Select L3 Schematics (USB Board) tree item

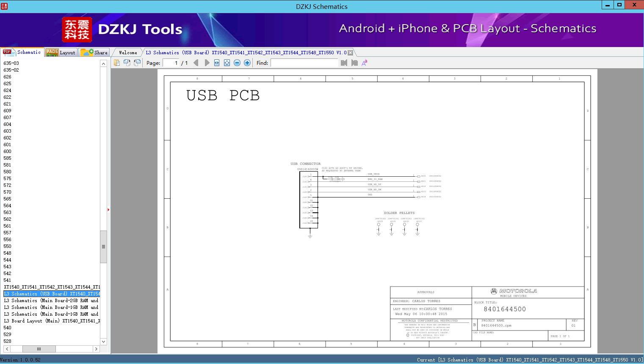[x=52, y=294]
